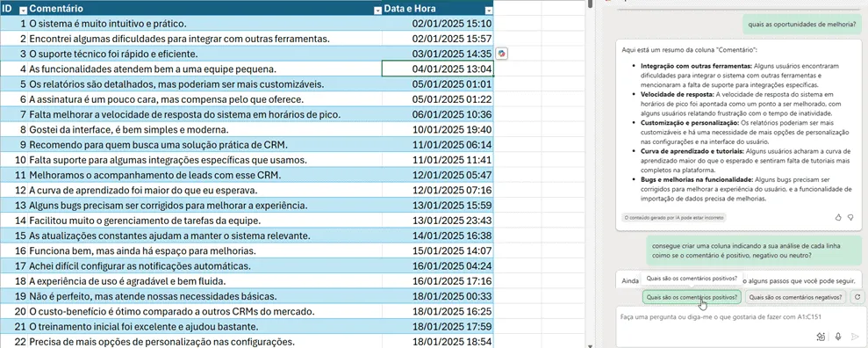Select comment 'As atualizações constantes ajudam'
This screenshot has width=868, height=348.
click(204, 236)
